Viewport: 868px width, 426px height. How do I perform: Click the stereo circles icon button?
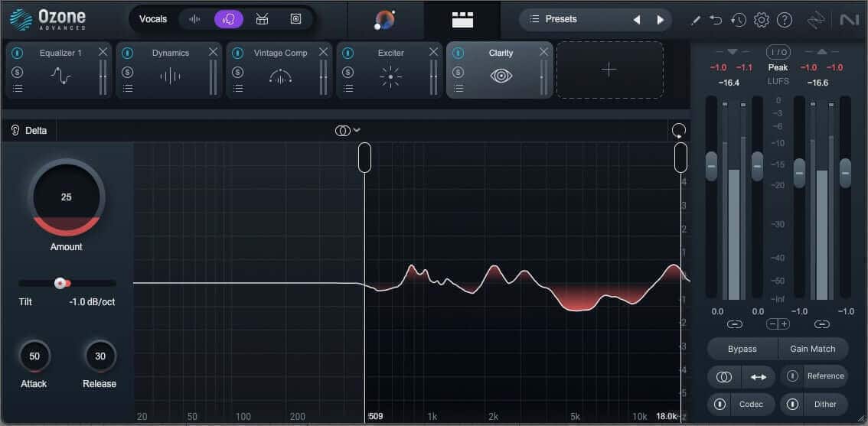point(724,377)
